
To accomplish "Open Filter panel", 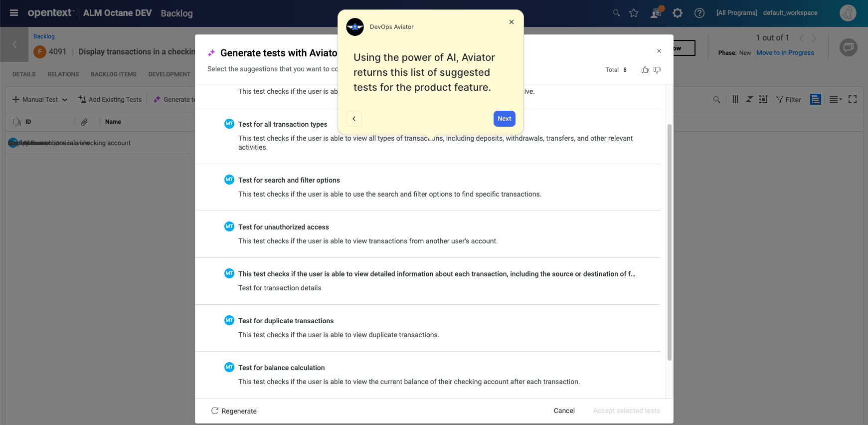I will 789,100.
